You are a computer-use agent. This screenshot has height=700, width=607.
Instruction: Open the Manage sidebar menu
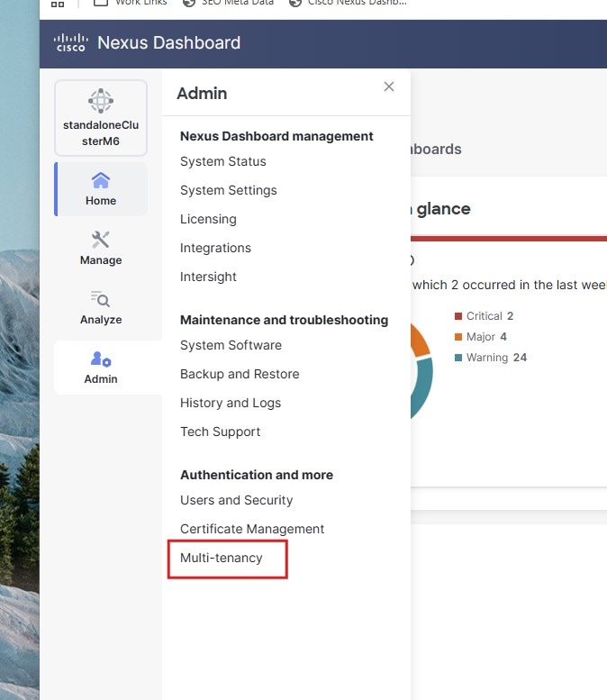point(101,249)
